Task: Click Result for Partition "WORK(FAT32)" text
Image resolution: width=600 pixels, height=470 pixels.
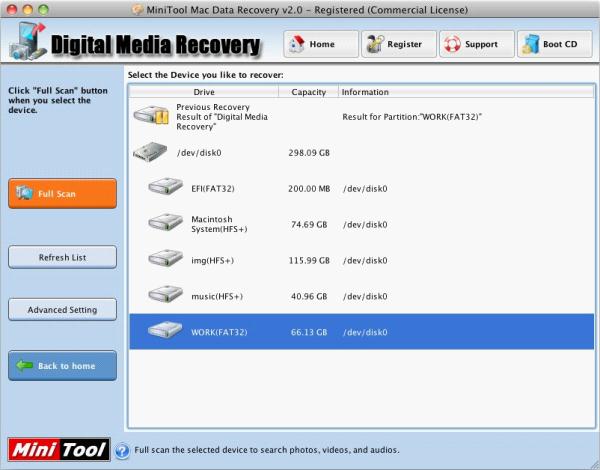Action: tap(412, 117)
